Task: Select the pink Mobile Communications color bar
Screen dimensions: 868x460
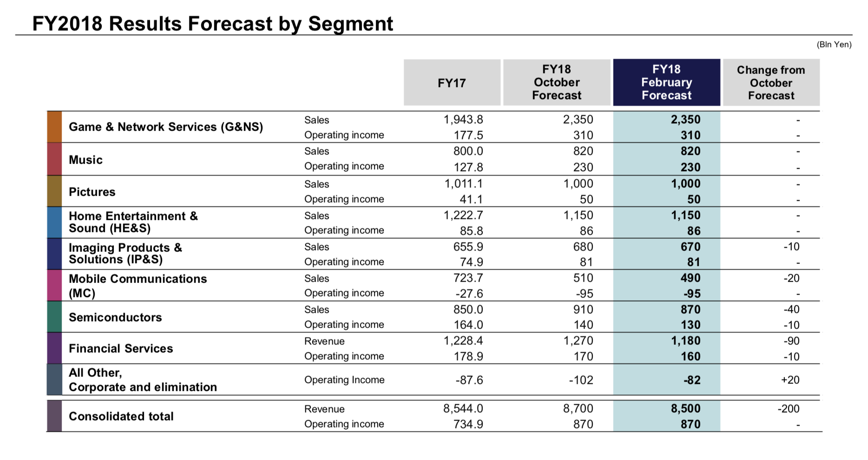Action: [x=54, y=285]
